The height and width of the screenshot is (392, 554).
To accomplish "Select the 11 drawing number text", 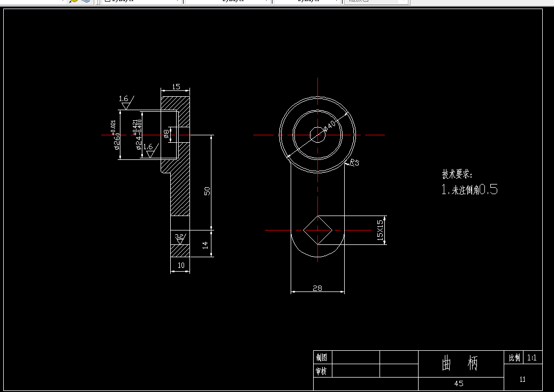I will pyautogui.click(x=522, y=379).
